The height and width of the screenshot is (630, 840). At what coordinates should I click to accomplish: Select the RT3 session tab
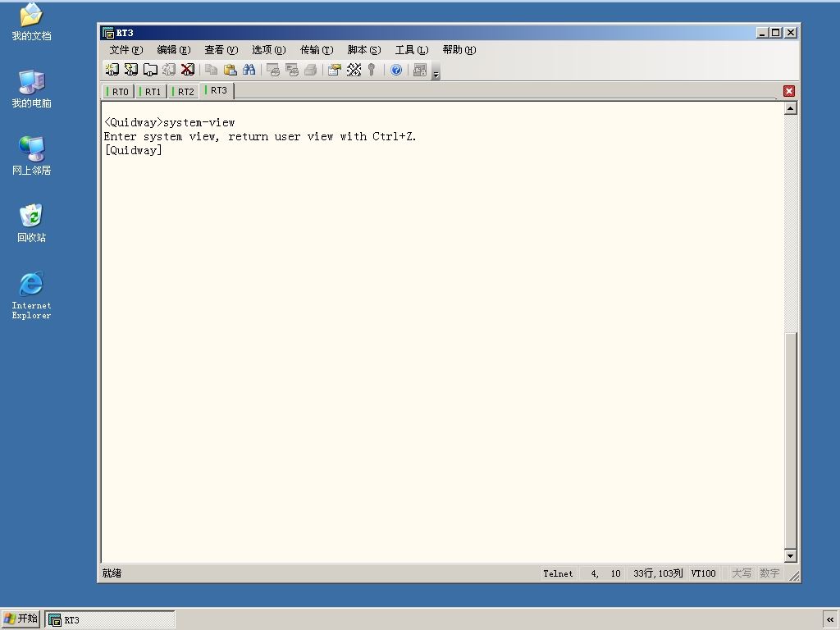tap(217, 90)
